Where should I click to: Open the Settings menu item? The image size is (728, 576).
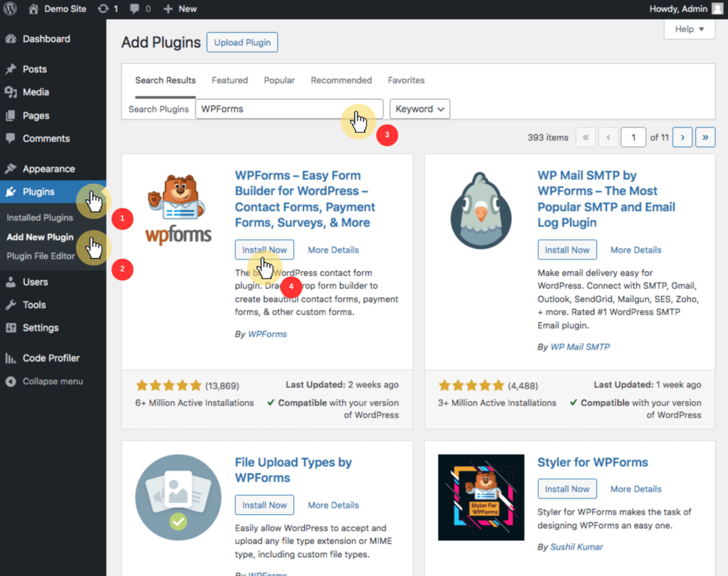41,328
